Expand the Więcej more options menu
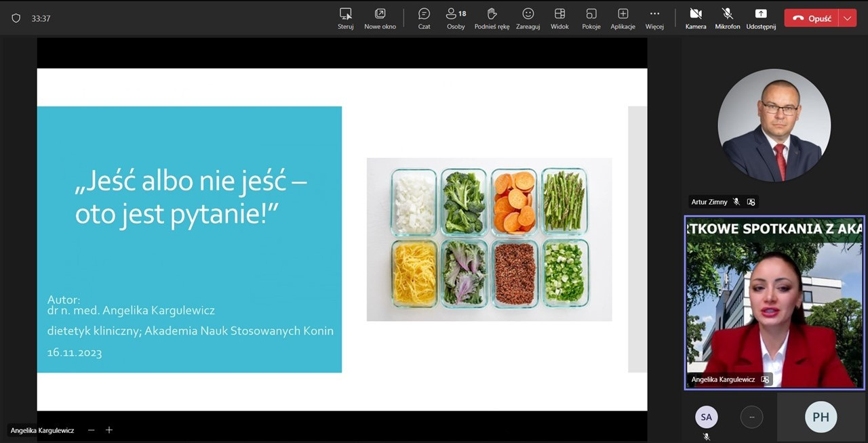868x443 pixels. pos(654,18)
